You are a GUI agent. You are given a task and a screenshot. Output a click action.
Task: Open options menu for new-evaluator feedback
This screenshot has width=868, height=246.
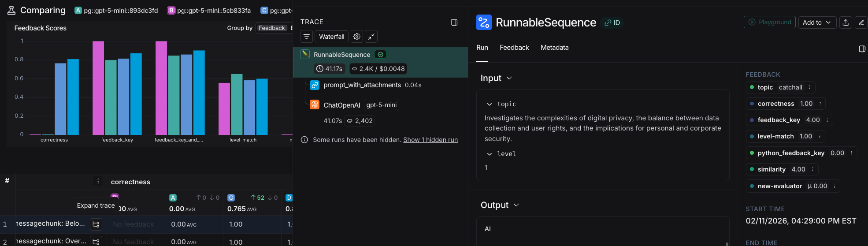[835, 186]
